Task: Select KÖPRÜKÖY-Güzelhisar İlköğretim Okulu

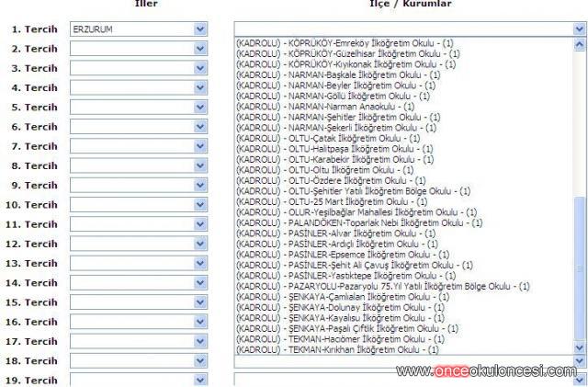Action: pyautogui.click(x=404, y=53)
